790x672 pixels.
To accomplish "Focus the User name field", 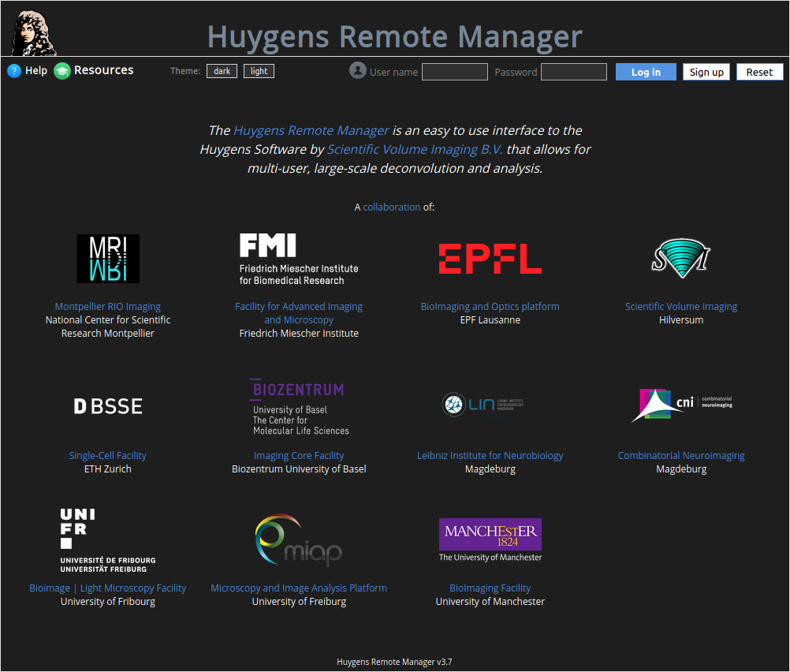I will pos(454,72).
